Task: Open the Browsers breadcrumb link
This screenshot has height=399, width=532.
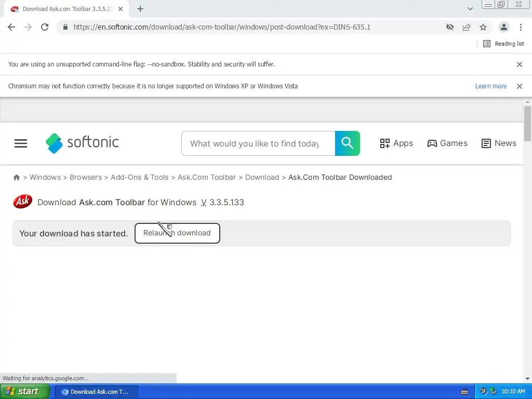Action: (x=86, y=178)
